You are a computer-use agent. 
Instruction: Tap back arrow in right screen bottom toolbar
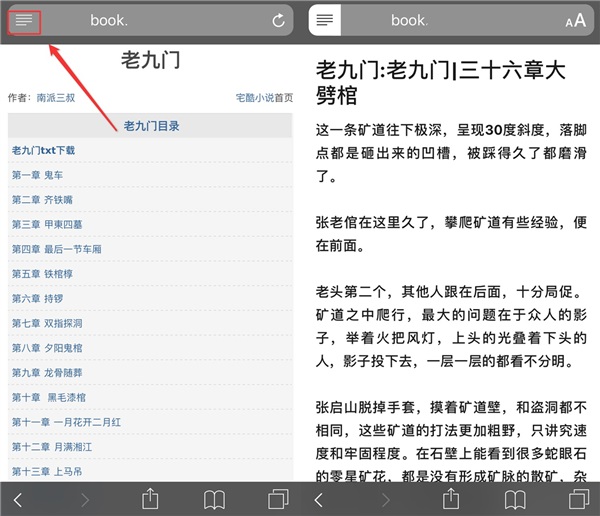pyautogui.click(x=318, y=500)
